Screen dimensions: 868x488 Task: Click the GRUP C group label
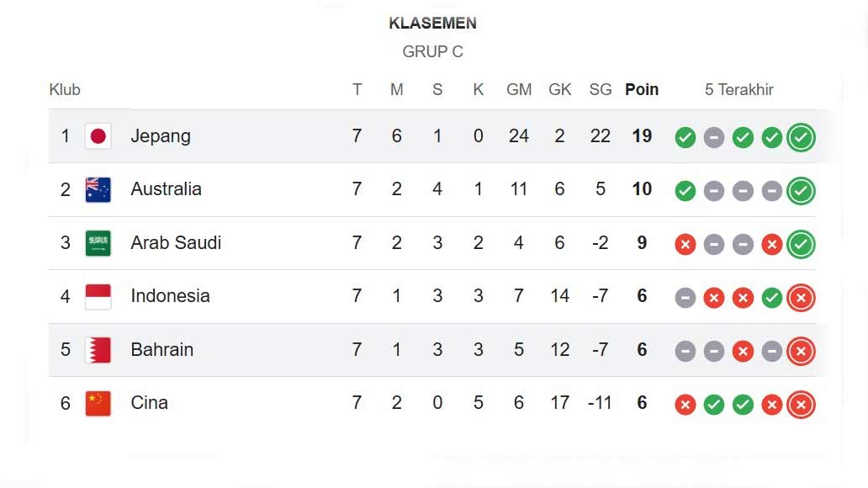pyautogui.click(x=432, y=51)
